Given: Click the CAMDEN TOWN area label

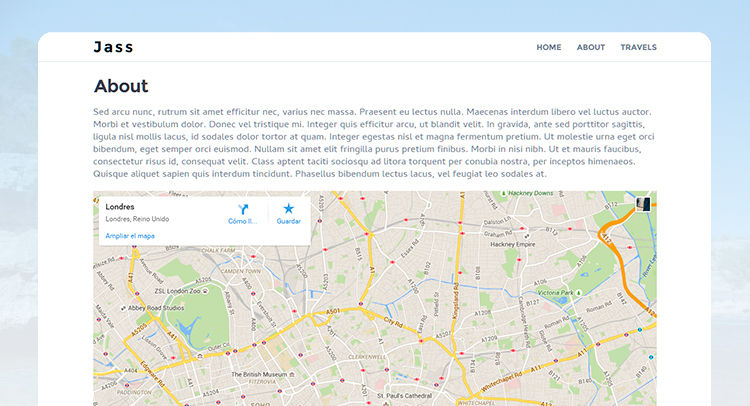Looking at the screenshot, I should pyautogui.click(x=241, y=271).
